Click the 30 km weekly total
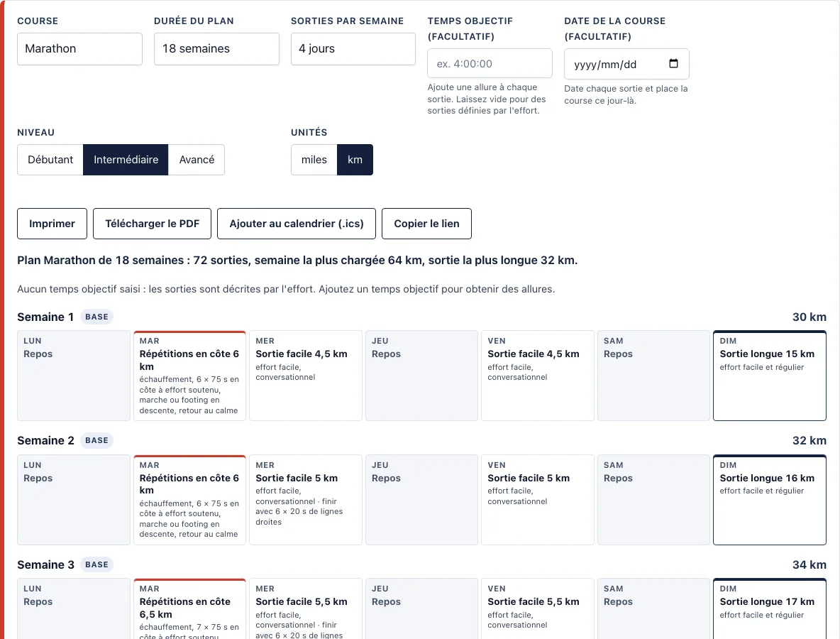840x639 pixels. tap(809, 317)
